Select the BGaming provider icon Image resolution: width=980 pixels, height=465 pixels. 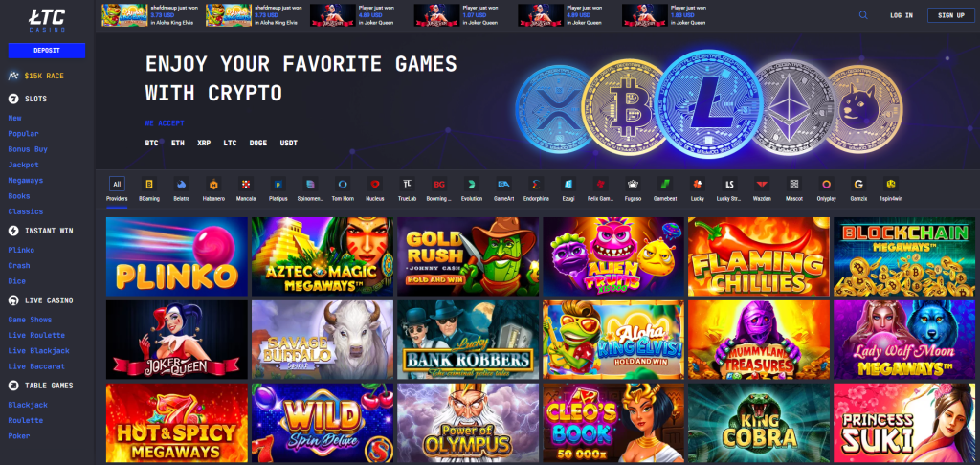click(x=148, y=185)
